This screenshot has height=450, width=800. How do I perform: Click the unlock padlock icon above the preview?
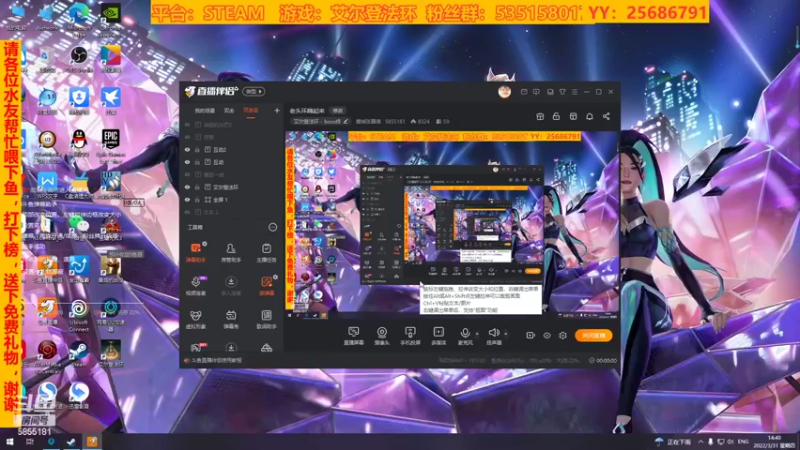(x=556, y=116)
